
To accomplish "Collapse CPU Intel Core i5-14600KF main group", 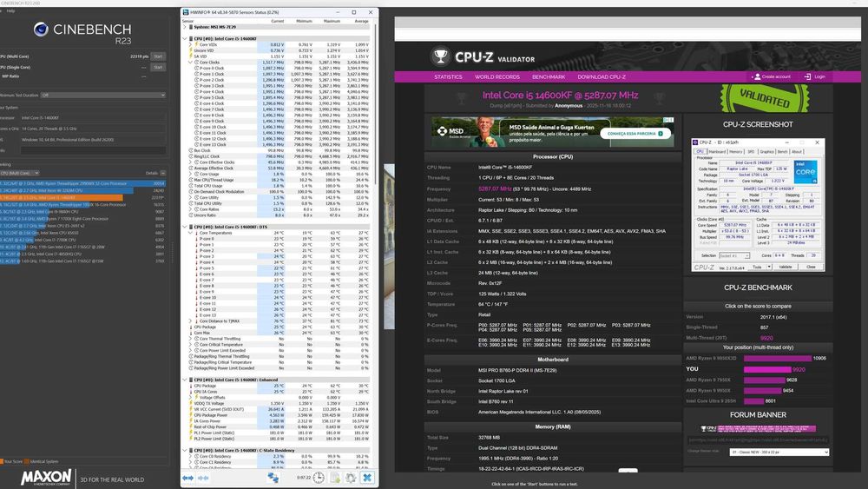I will (x=185, y=39).
